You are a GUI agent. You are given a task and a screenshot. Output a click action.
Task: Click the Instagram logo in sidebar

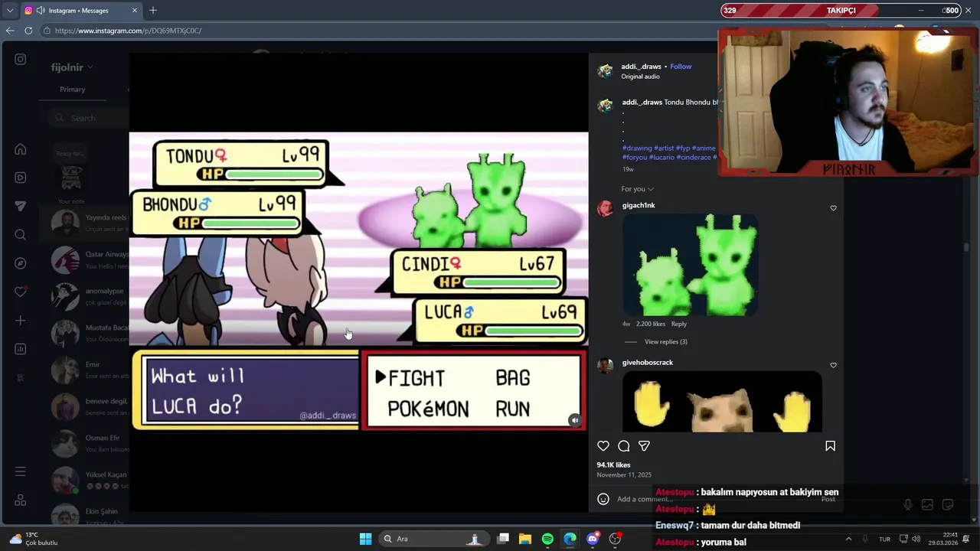(21, 59)
